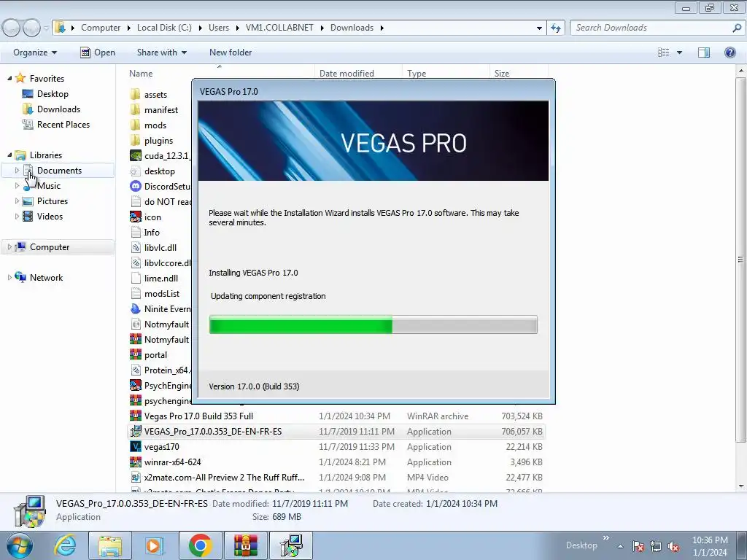Click the Forward navigation button
This screenshot has height=560, width=747.
click(32, 28)
